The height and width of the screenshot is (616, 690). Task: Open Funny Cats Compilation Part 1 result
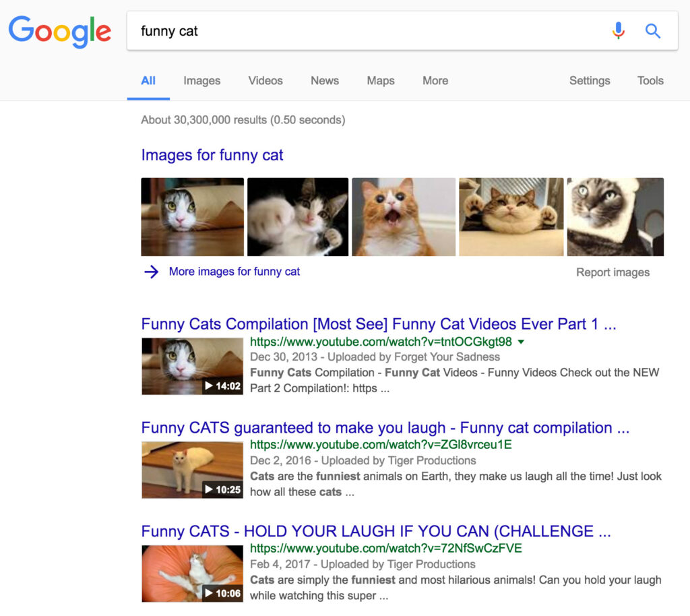[378, 324]
